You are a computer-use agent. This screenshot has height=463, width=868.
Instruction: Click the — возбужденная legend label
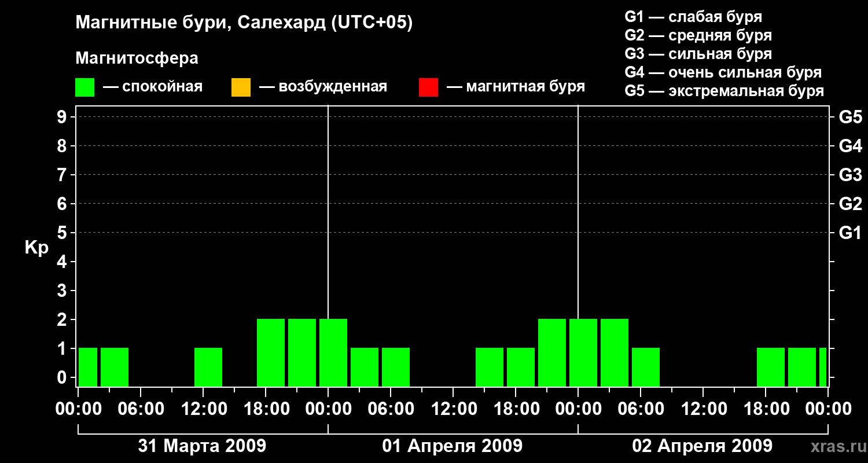(323, 87)
